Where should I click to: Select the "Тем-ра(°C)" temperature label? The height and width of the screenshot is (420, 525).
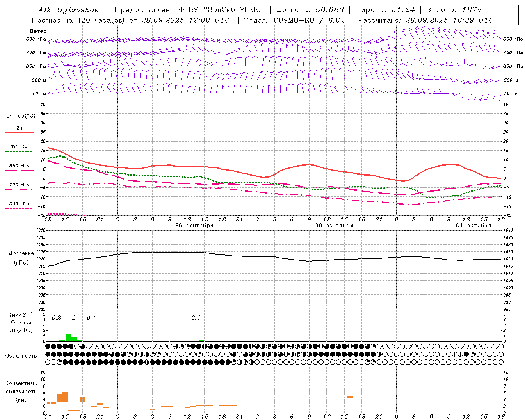point(19,116)
